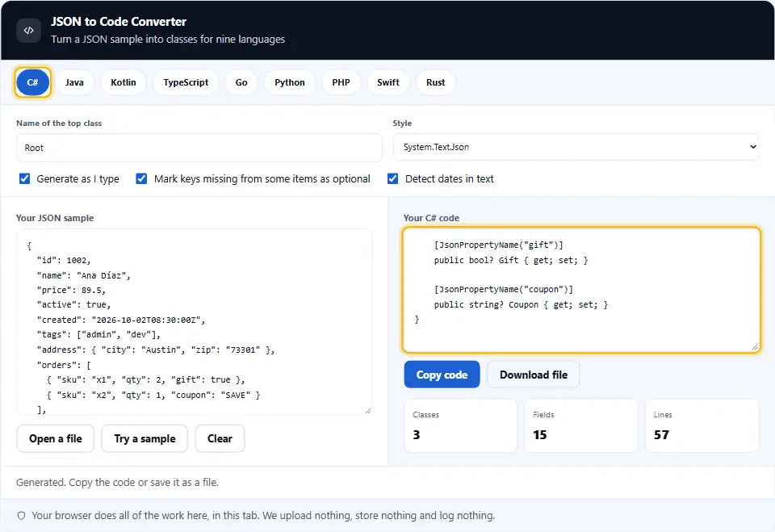775x532 pixels.
Task: Click the JsonPropertyName("gift") attribute line
Action: (x=499, y=245)
